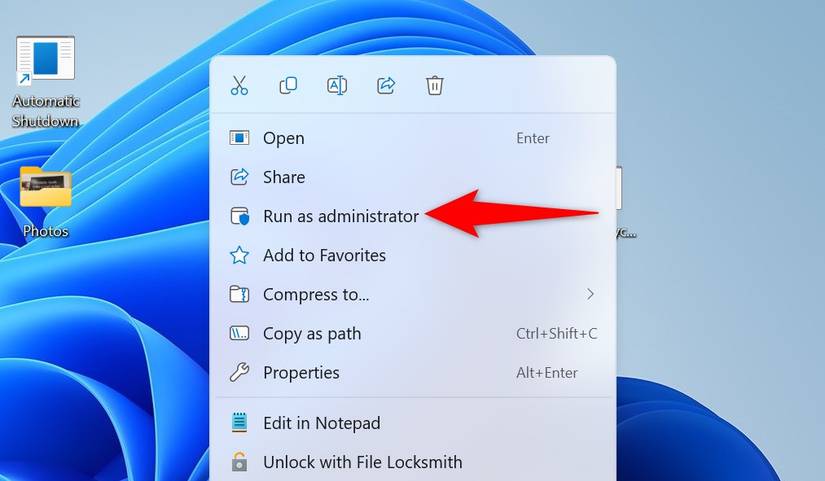825x481 pixels.
Task: Open Properties from the context menu
Action: 412,373
